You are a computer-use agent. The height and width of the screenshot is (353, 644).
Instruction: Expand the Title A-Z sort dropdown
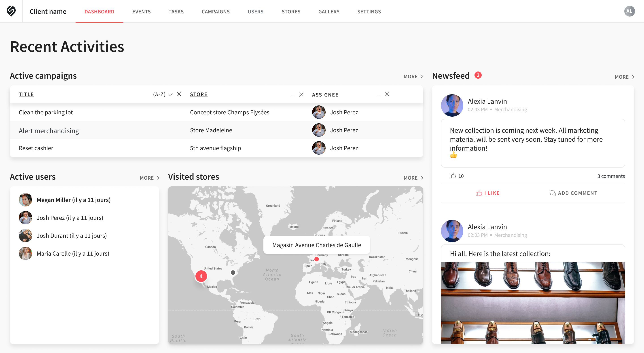click(170, 95)
